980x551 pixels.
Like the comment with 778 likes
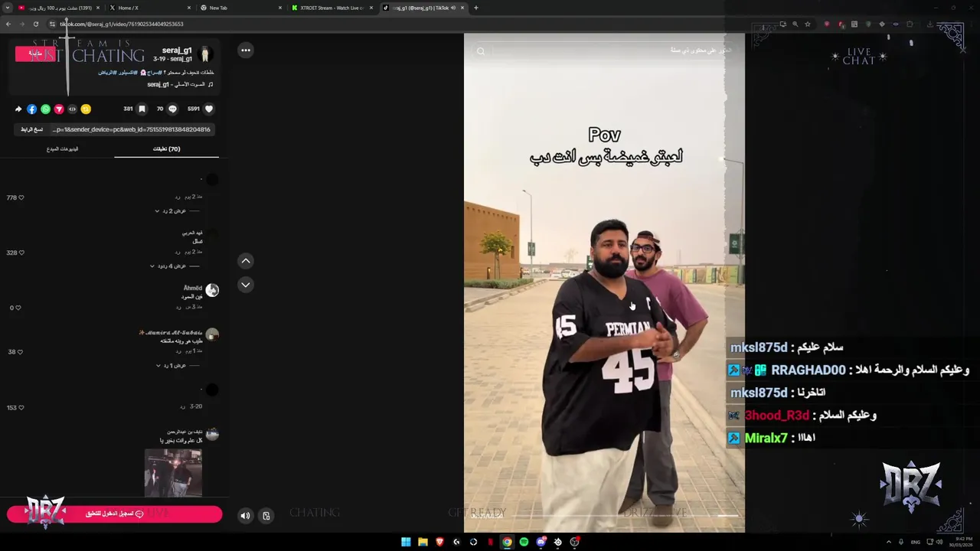21,197
